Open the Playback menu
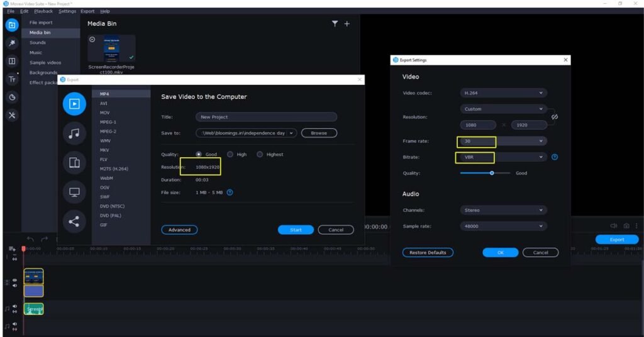Screen dimensions: 644x337 click(43, 11)
